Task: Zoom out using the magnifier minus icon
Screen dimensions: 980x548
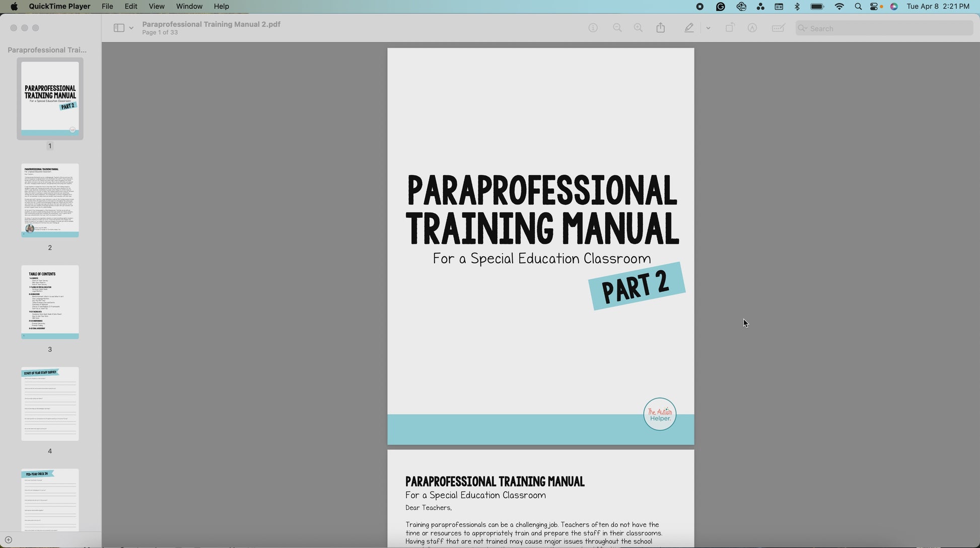Action: [x=617, y=28]
